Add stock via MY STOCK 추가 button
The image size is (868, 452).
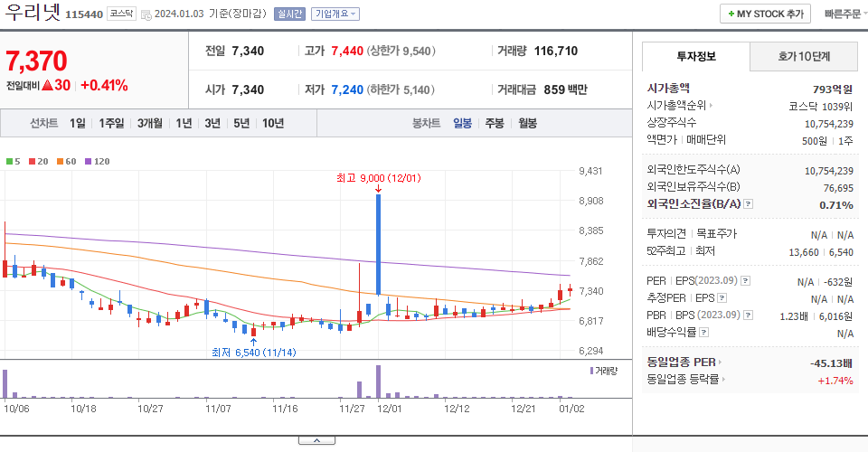tap(765, 14)
